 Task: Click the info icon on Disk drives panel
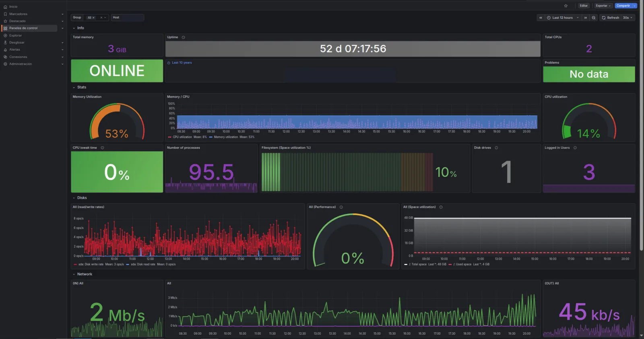(x=496, y=148)
